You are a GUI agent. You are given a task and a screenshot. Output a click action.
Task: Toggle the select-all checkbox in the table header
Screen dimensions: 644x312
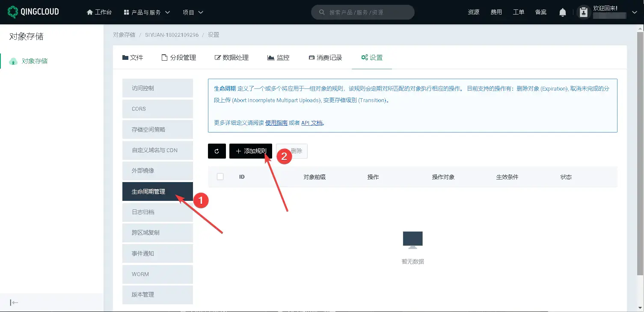(220, 177)
